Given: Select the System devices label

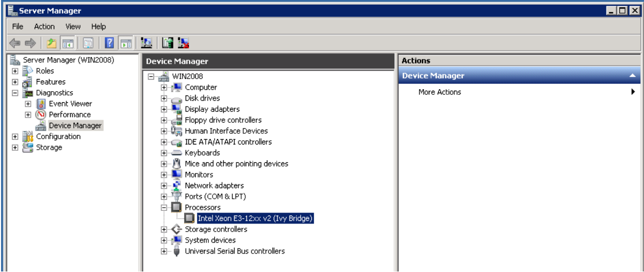Looking at the screenshot, I should 210,240.
